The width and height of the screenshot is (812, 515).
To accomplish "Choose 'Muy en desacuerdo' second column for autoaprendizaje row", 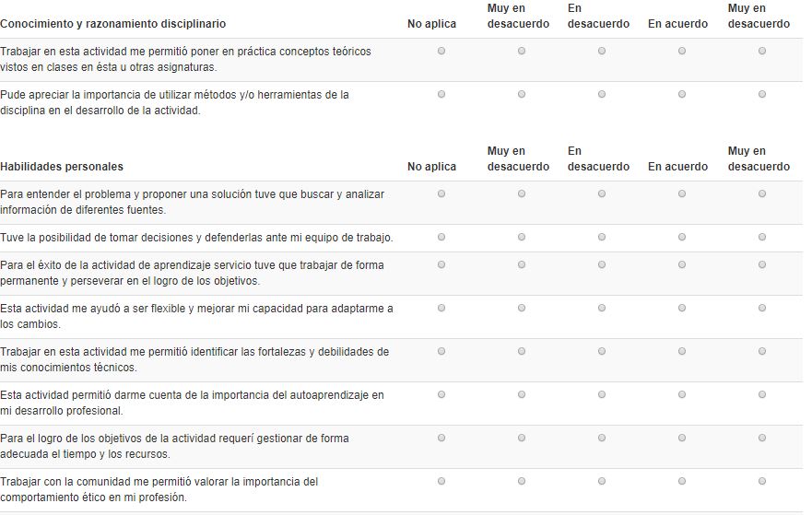I will [x=522, y=394].
